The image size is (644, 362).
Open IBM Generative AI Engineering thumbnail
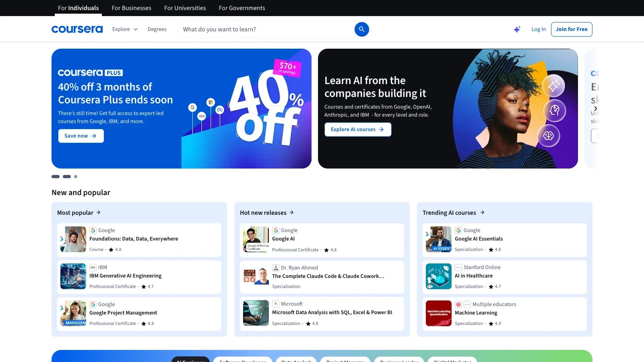[73, 276]
